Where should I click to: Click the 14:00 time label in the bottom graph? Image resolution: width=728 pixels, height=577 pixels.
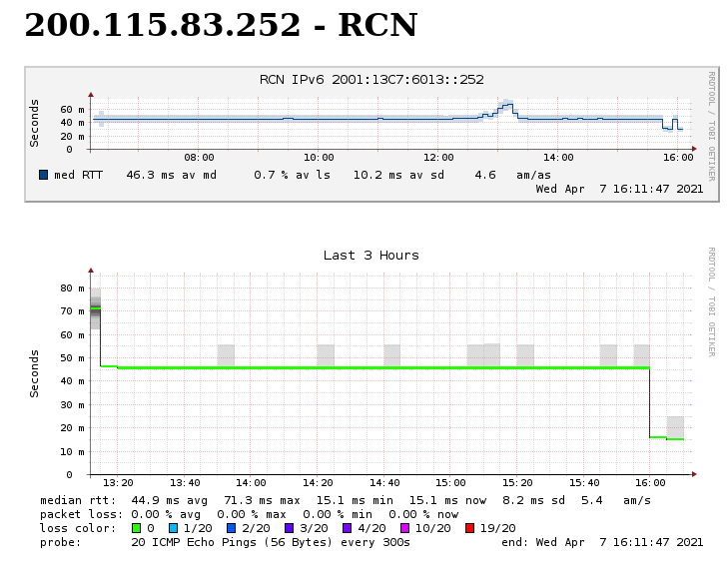(x=251, y=483)
